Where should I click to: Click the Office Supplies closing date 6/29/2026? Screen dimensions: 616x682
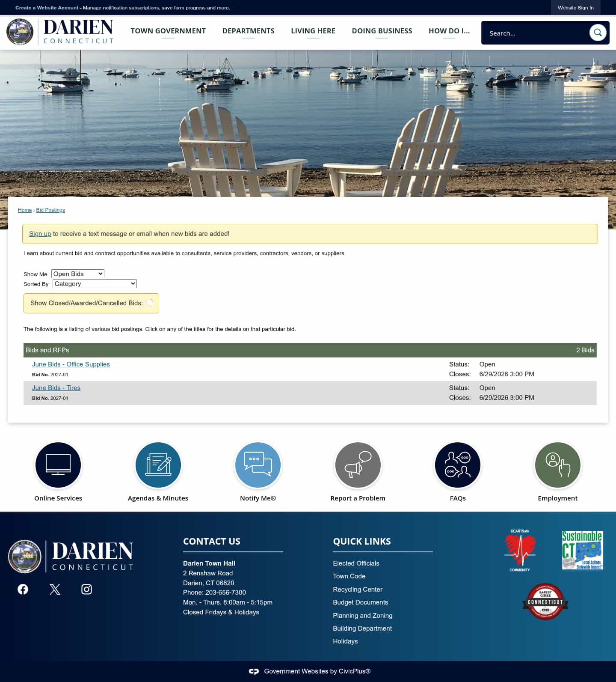507,374
